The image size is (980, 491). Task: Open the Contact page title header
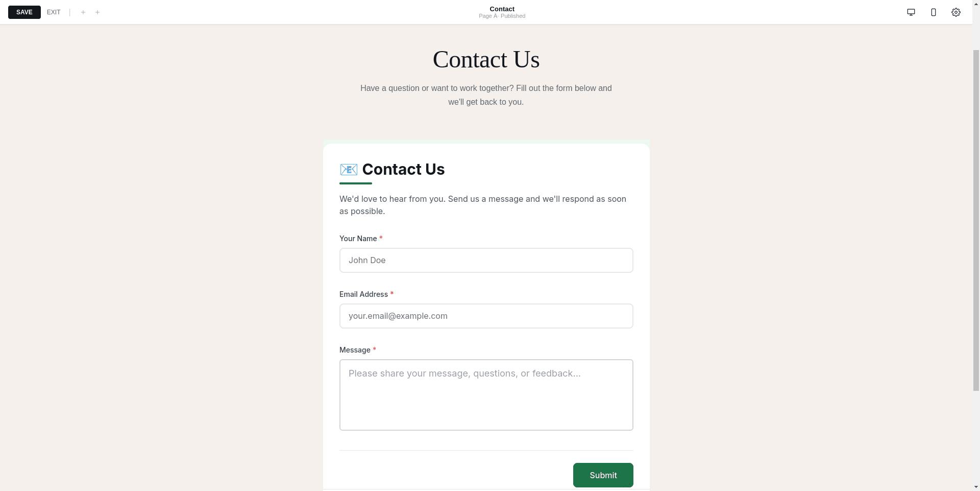pyautogui.click(x=502, y=9)
